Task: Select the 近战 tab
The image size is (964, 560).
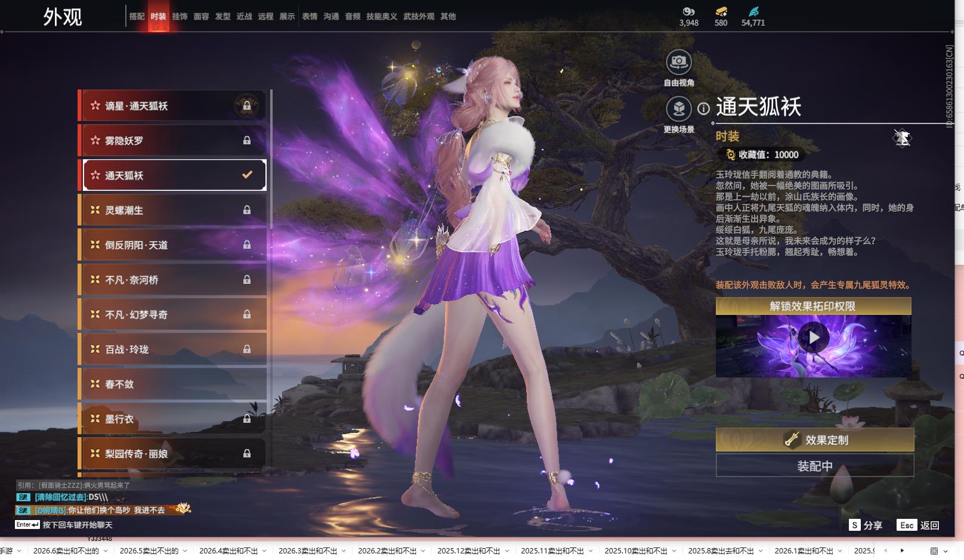Action: tap(244, 16)
